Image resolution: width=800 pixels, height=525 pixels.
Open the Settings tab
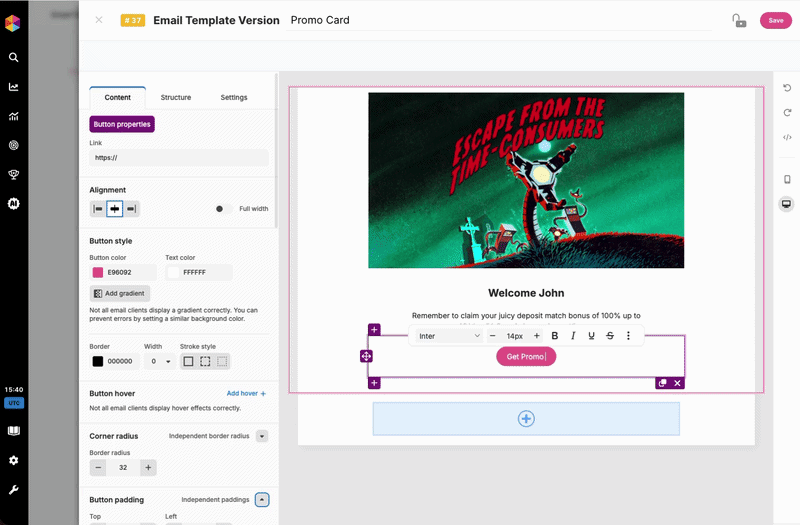coord(234,97)
